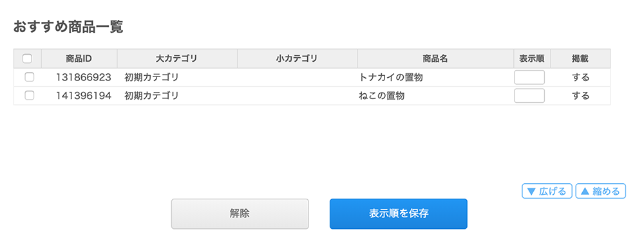Click the 大カテゴリ column header

point(177,59)
